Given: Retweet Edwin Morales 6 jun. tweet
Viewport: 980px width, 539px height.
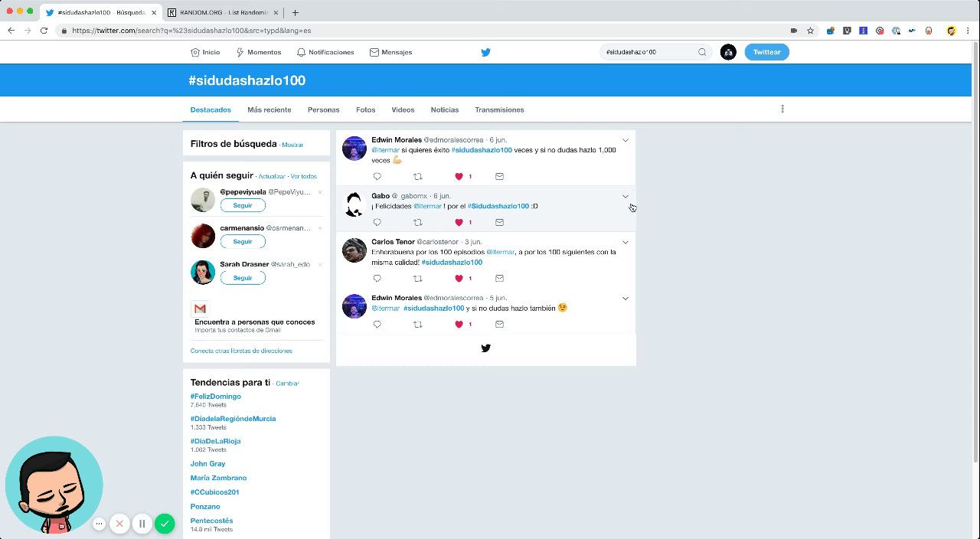Looking at the screenshot, I should pos(417,176).
